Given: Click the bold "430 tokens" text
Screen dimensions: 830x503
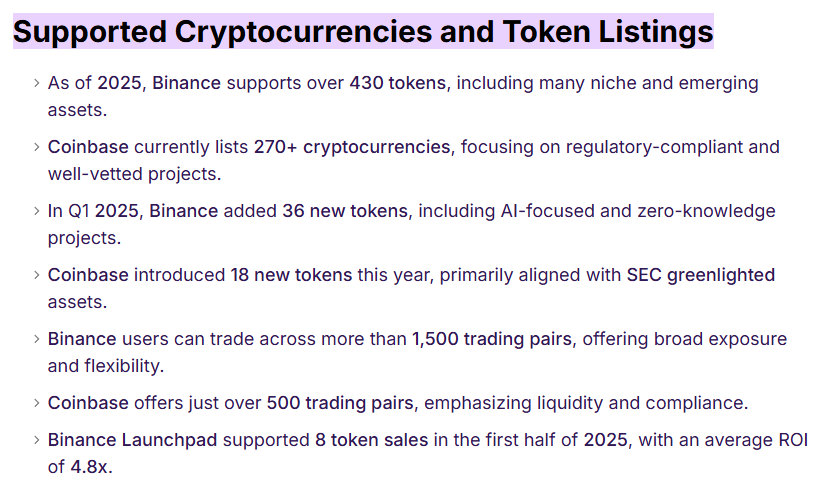Looking at the screenshot, I should coord(398,83).
